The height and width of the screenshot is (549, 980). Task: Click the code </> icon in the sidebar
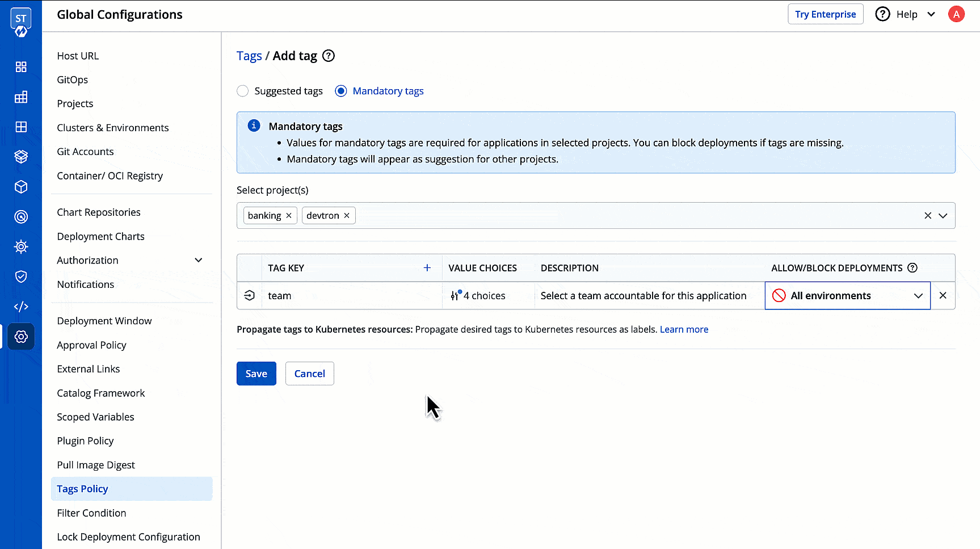[21, 306]
